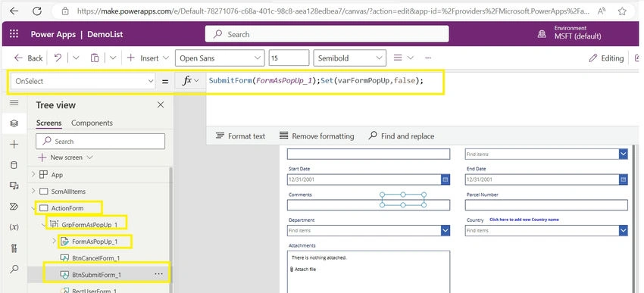Expand the FormAsPopUp_1 node

[55, 241]
